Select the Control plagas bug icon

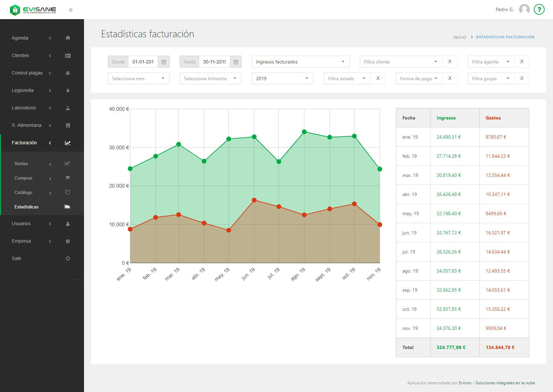[x=68, y=73]
